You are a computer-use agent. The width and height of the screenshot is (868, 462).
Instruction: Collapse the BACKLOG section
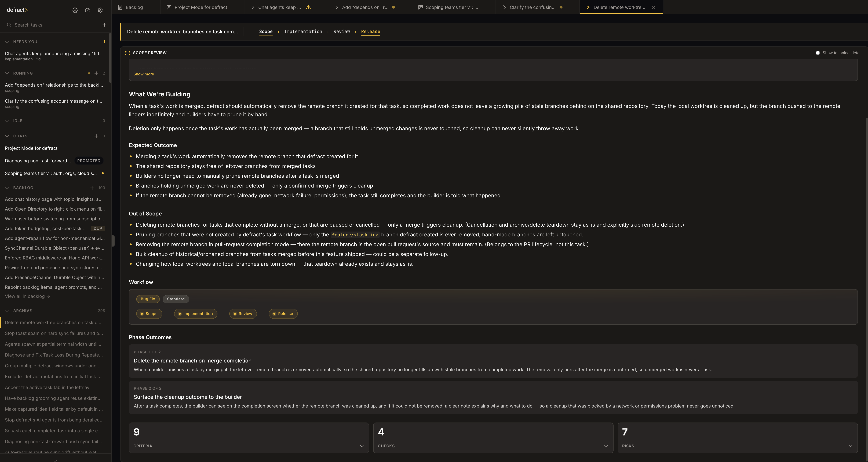point(7,188)
